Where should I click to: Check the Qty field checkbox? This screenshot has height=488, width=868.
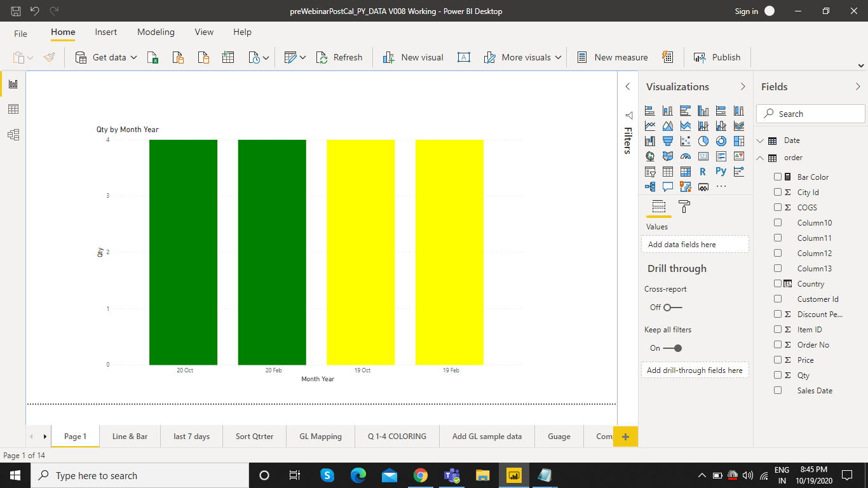click(x=778, y=375)
